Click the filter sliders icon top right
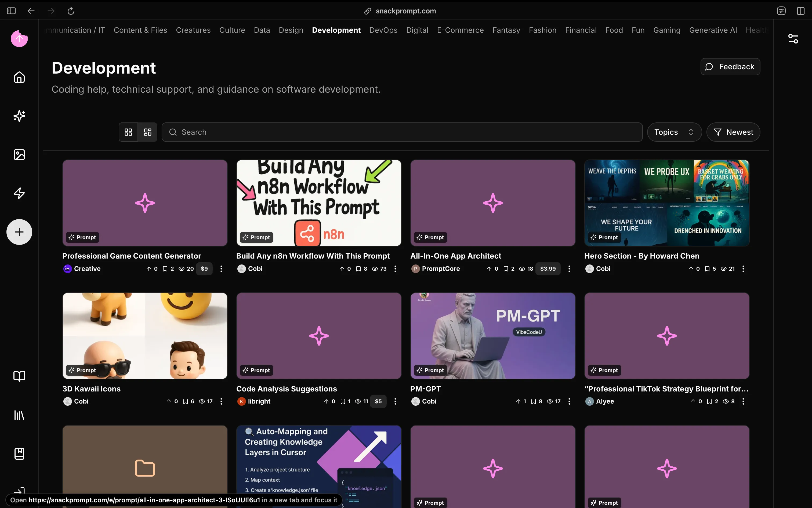This screenshot has height=508, width=812. point(793,39)
